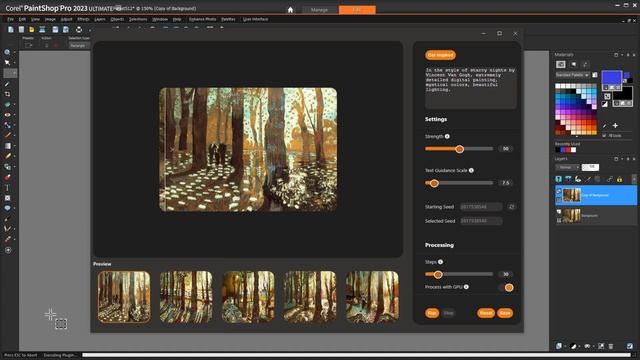Click the Strength slider handle

[460, 149]
